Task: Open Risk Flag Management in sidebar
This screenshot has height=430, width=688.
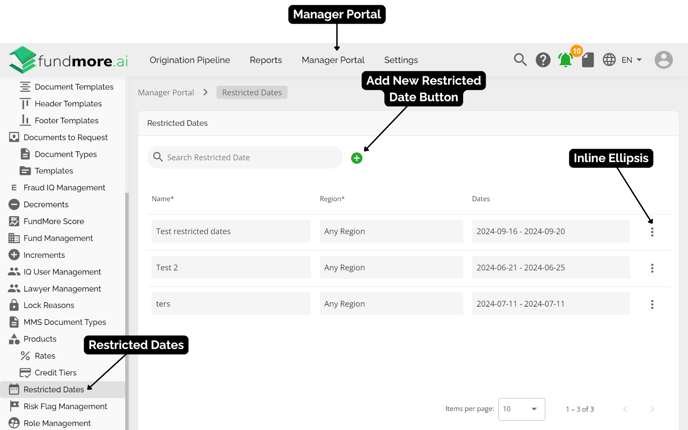Action: tap(65, 406)
